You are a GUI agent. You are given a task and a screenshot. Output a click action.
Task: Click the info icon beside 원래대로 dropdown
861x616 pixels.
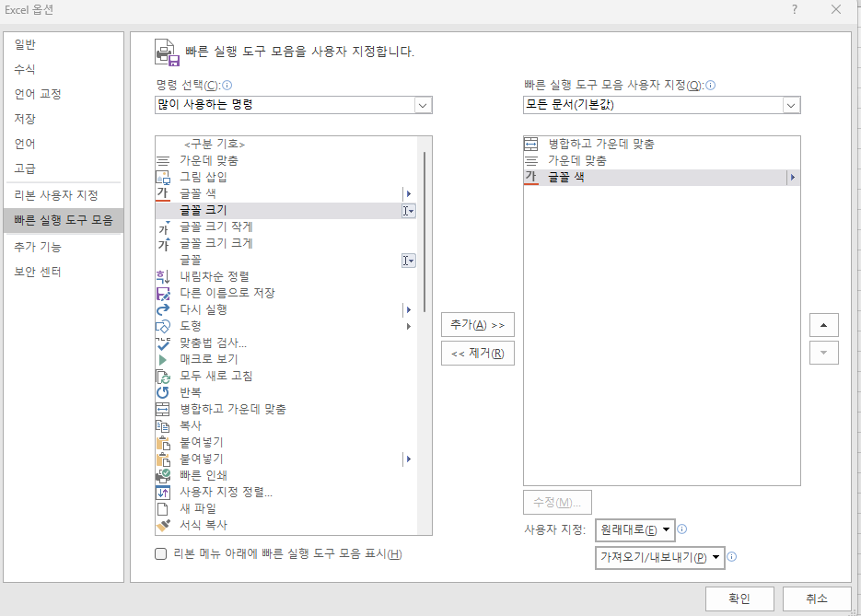point(682,529)
